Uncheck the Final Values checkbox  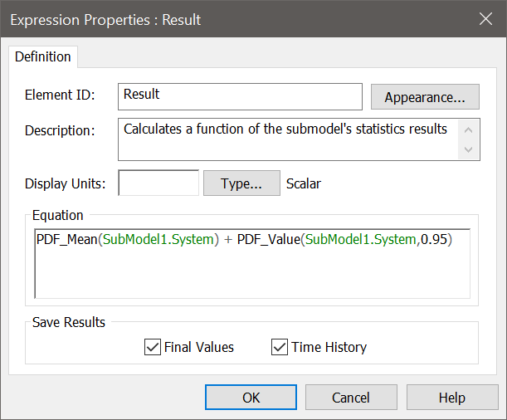click(x=153, y=347)
